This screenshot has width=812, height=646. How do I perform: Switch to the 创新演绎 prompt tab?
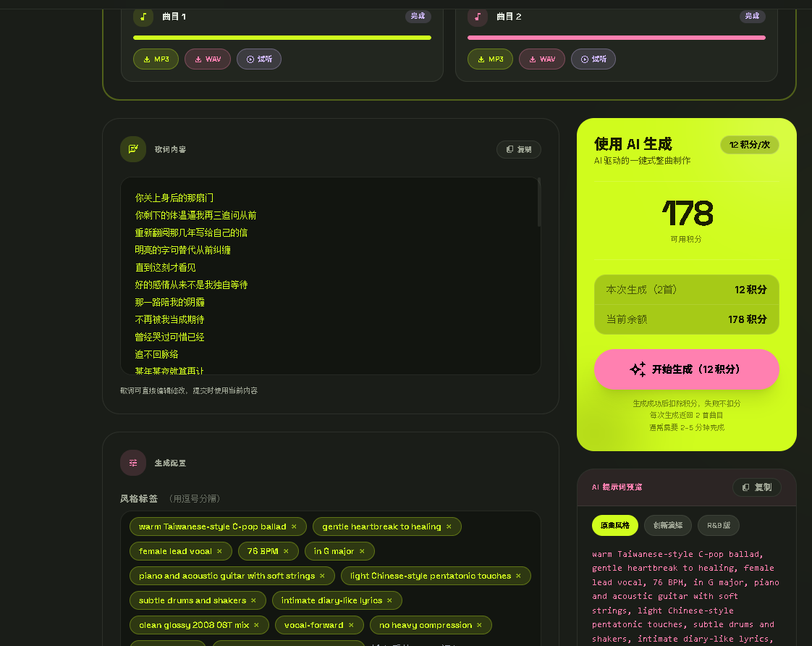pos(668,525)
